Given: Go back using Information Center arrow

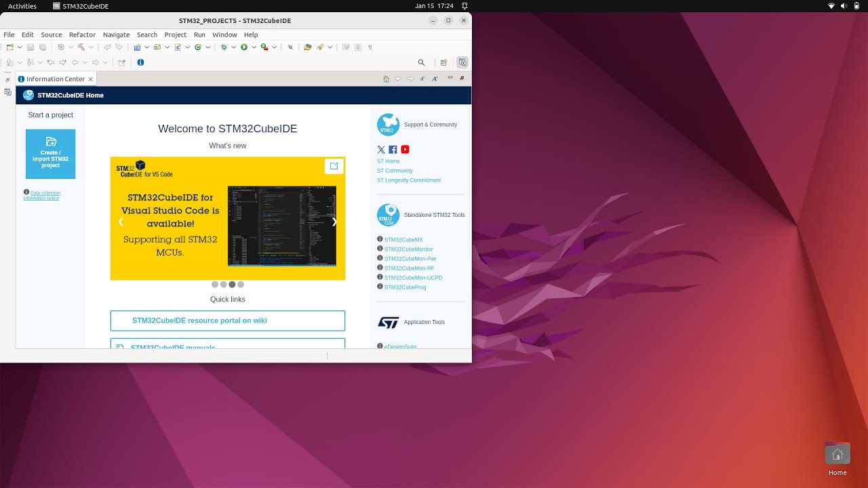Looking at the screenshot, I should pos(398,79).
